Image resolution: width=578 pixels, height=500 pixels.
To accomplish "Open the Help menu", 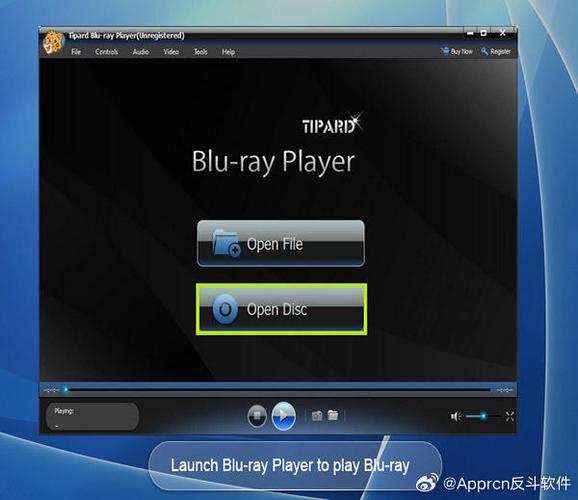I will [x=229, y=52].
